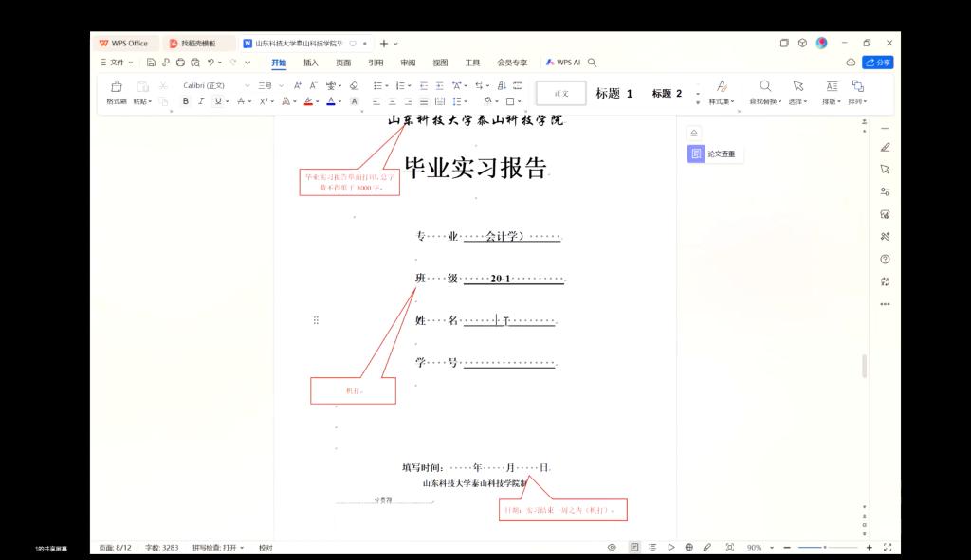Expand the 文件 menu dropdown
The height and width of the screenshot is (560, 971).
pos(117,63)
